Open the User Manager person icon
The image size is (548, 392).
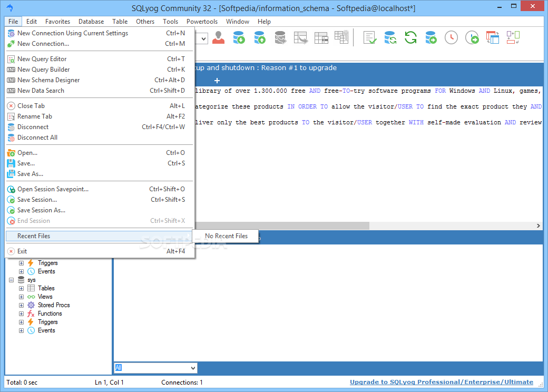click(219, 37)
